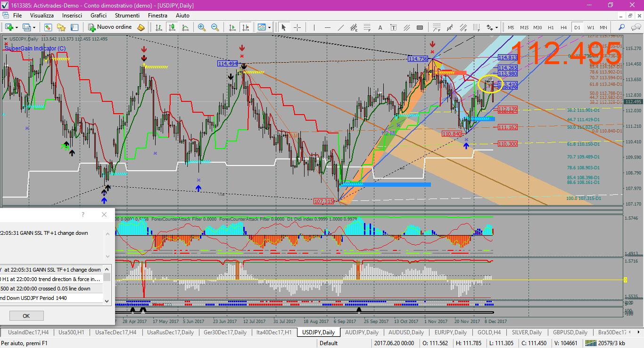Open Navigator panel with star folder icon
This screenshot has height=348, width=644.
tap(61, 27)
